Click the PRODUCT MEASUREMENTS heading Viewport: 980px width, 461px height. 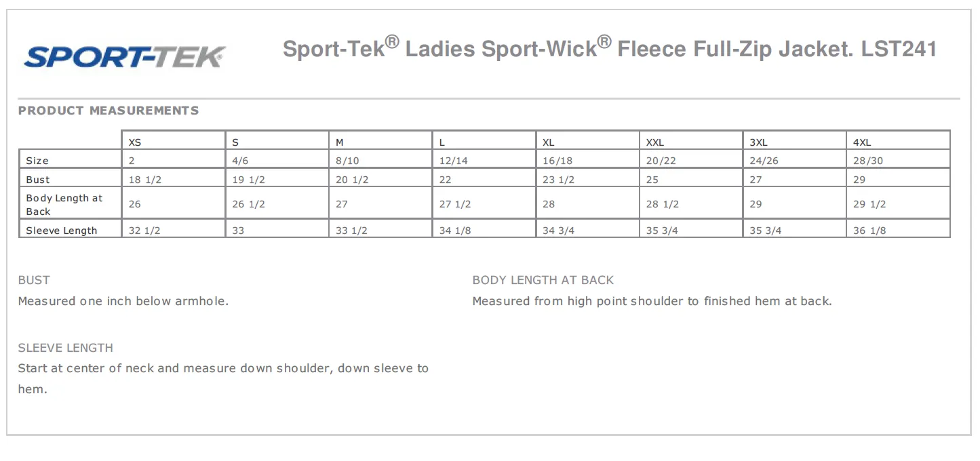click(x=109, y=111)
